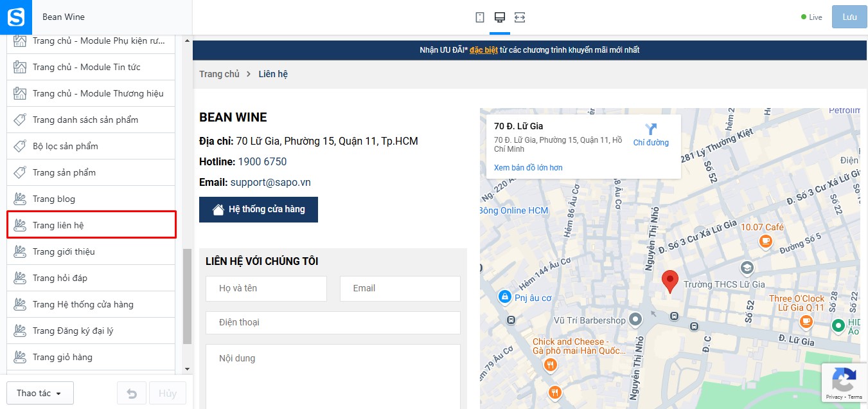Click house icon in Hệ thống cửa hàng button
Viewport: 868px width, 409px height.
click(x=218, y=209)
